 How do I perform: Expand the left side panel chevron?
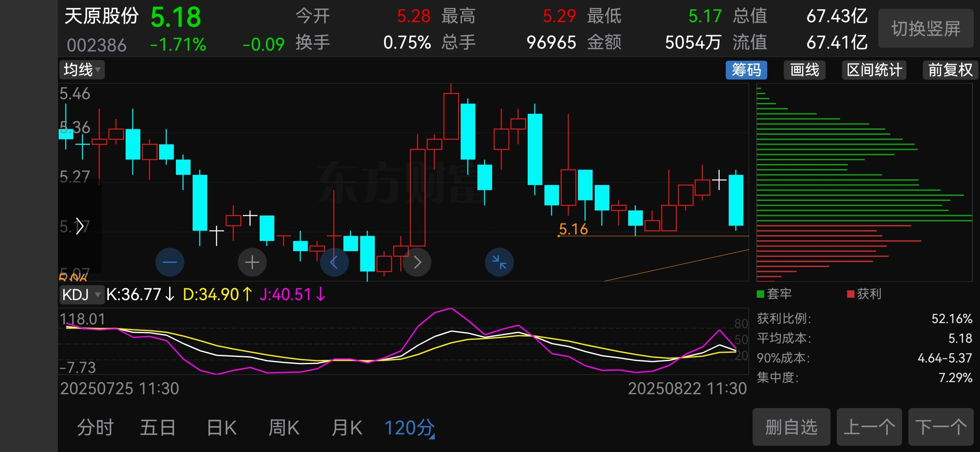tap(80, 226)
